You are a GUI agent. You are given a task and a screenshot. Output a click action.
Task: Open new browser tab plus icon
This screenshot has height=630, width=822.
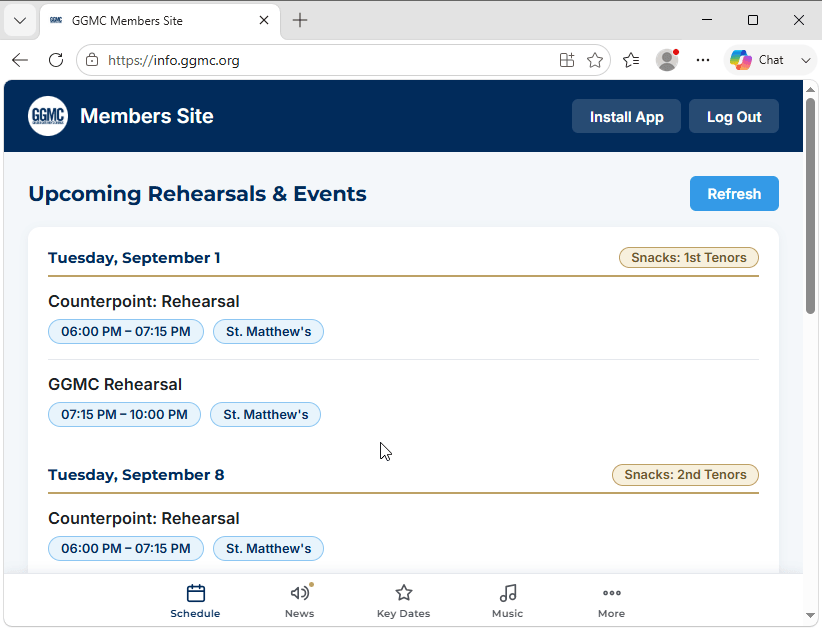[x=300, y=20]
